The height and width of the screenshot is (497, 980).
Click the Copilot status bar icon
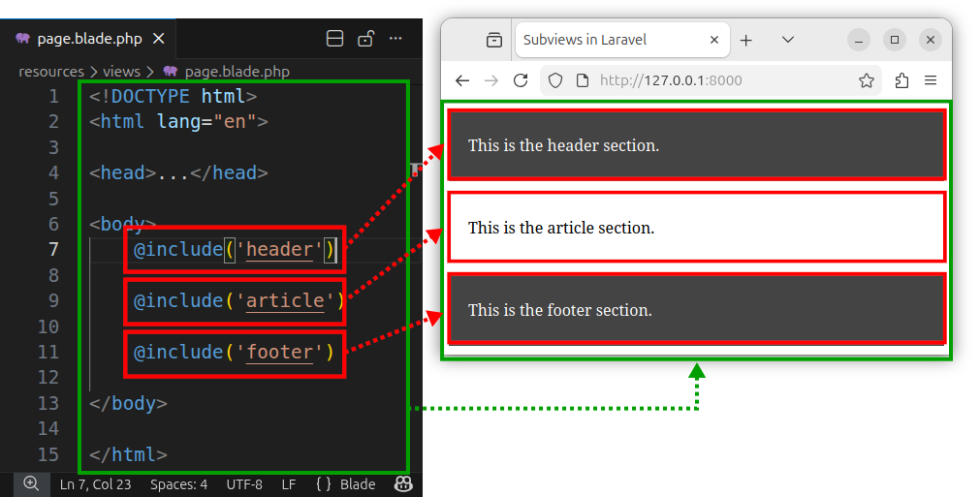pyautogui.click(x=404, y=483)
